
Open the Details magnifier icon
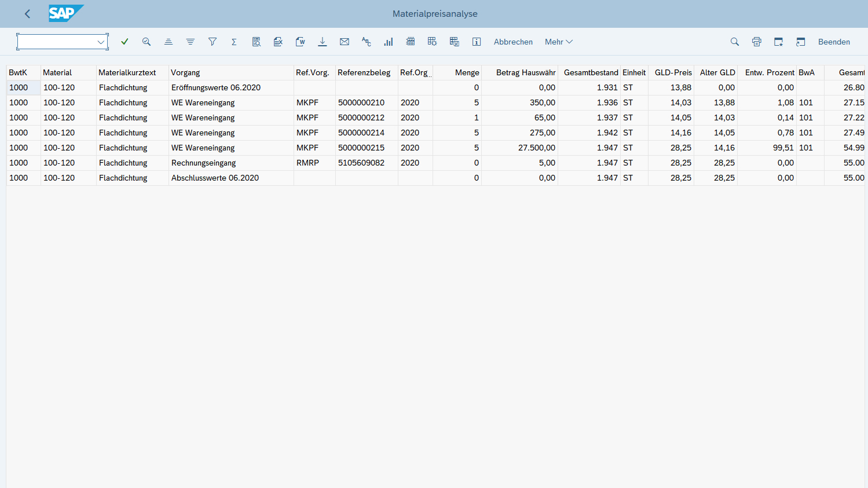[x=147, y=42]
